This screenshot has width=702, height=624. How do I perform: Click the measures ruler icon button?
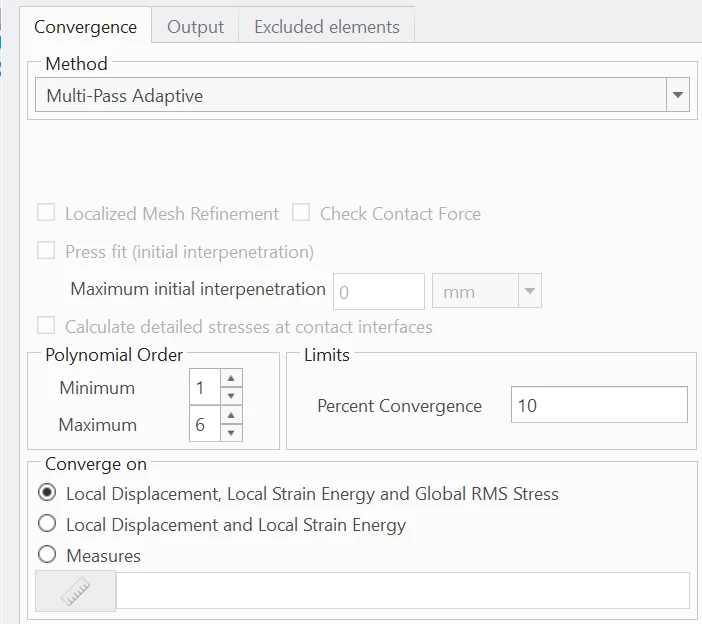pos(76,591)
